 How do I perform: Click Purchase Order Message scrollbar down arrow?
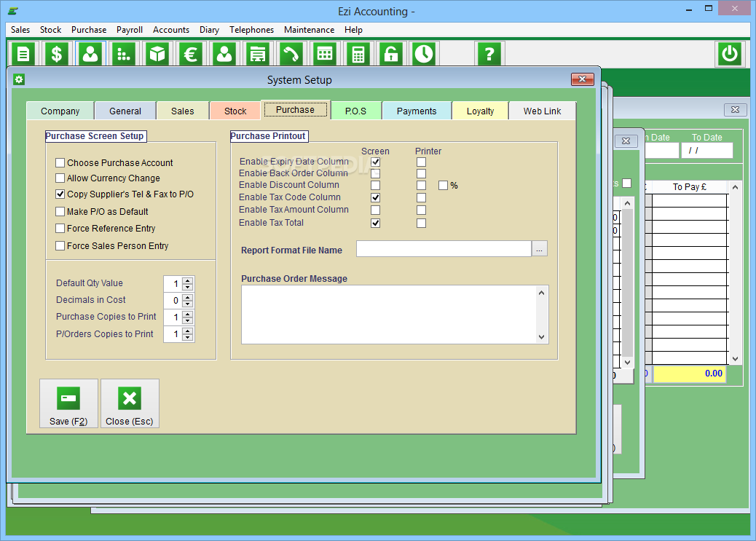(x=541, y=337)
